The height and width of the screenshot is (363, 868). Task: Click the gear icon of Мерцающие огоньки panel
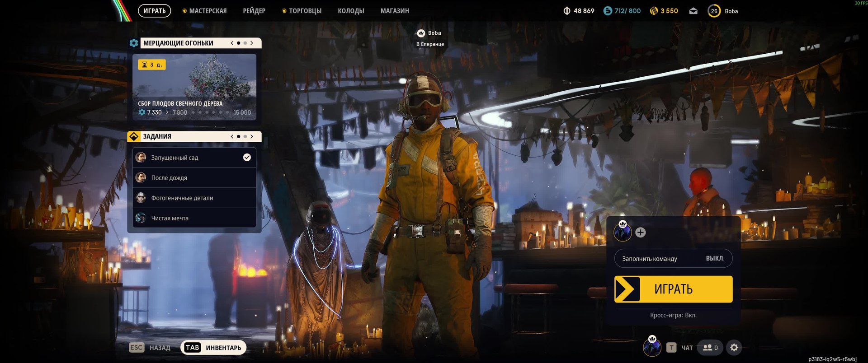pos(134,43)
